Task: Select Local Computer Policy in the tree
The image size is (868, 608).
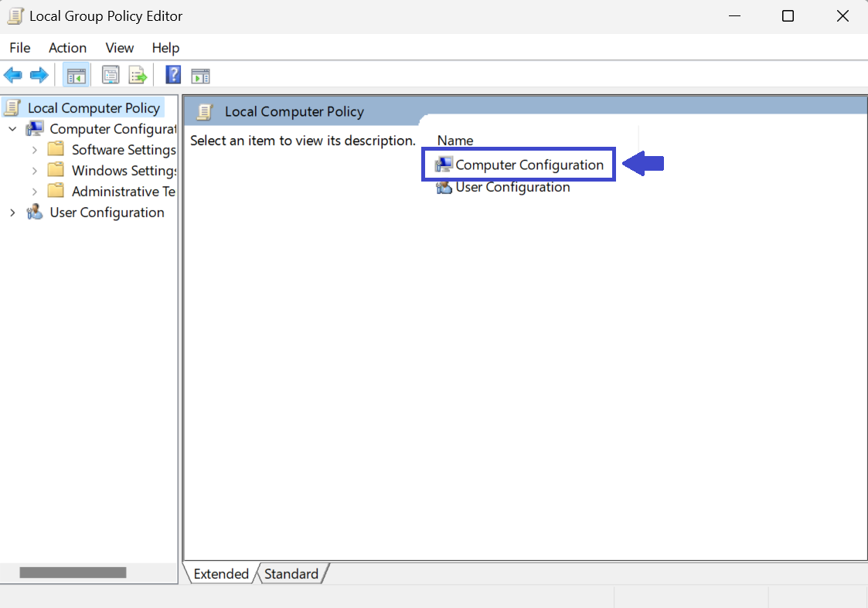Action: point(94,108)
